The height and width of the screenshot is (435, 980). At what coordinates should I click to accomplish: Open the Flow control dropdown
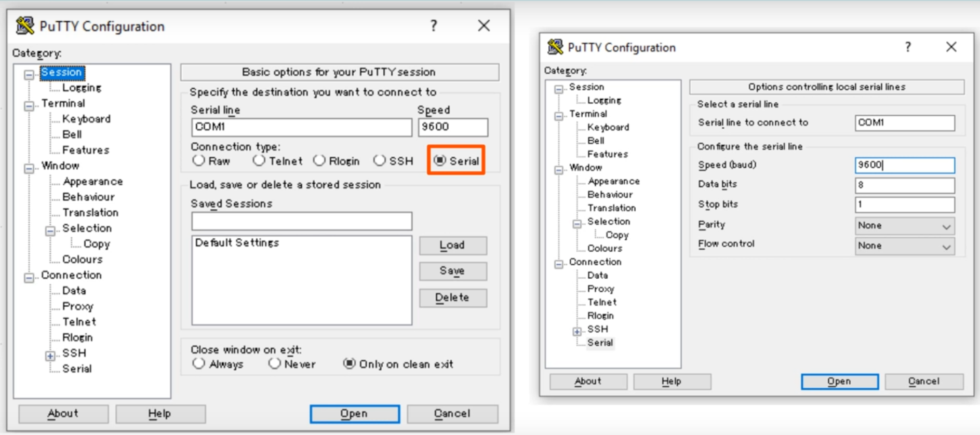[905, 246]
